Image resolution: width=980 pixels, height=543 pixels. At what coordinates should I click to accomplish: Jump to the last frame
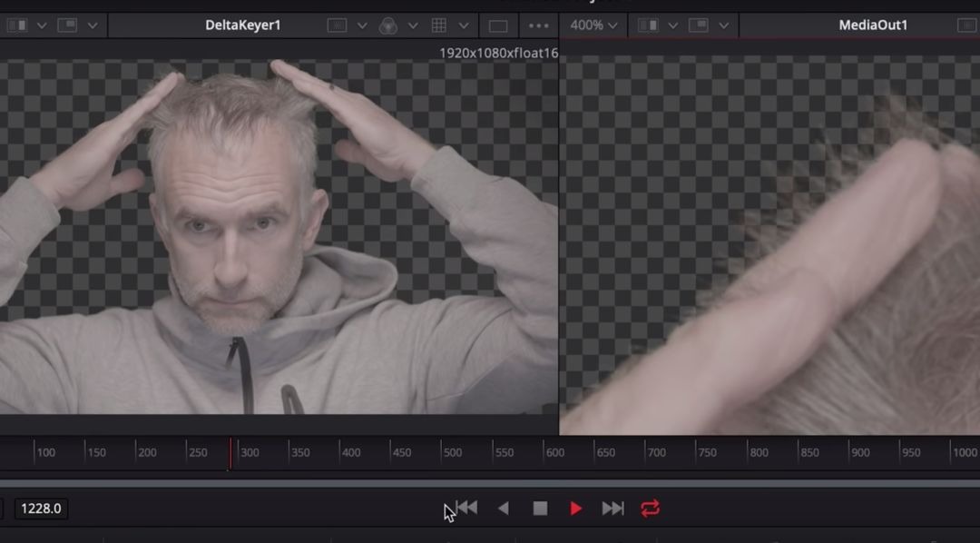click(612, 508)
